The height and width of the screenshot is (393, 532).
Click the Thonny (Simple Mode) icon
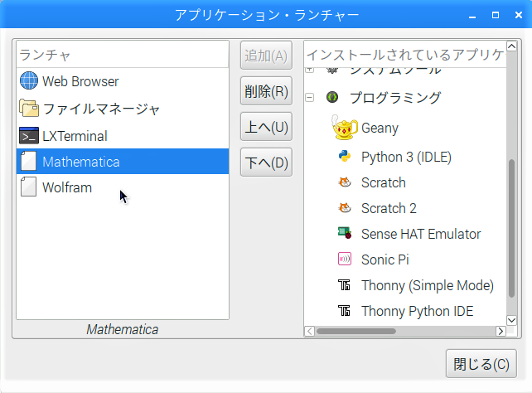pos(344,284)
